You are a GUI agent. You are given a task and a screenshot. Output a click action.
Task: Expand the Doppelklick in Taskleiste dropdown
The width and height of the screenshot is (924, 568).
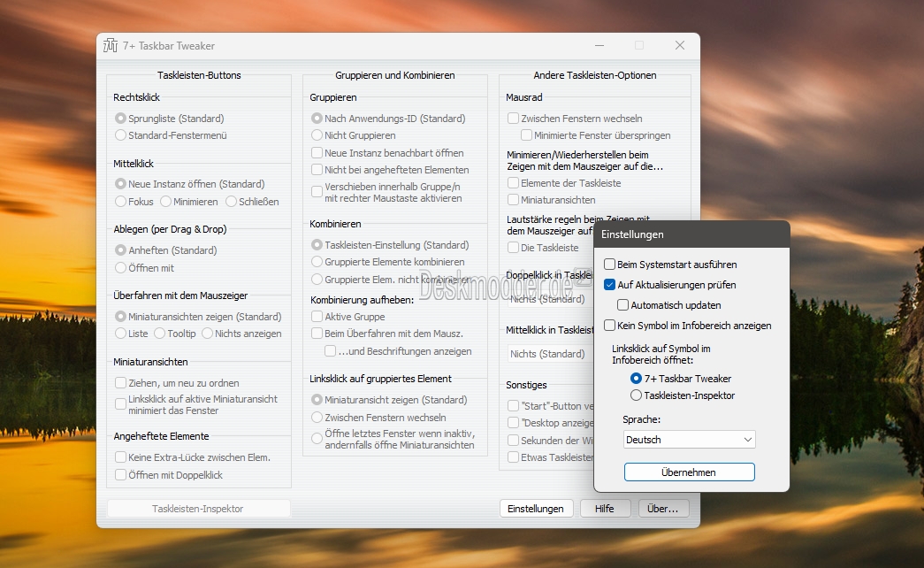[550, 299]
